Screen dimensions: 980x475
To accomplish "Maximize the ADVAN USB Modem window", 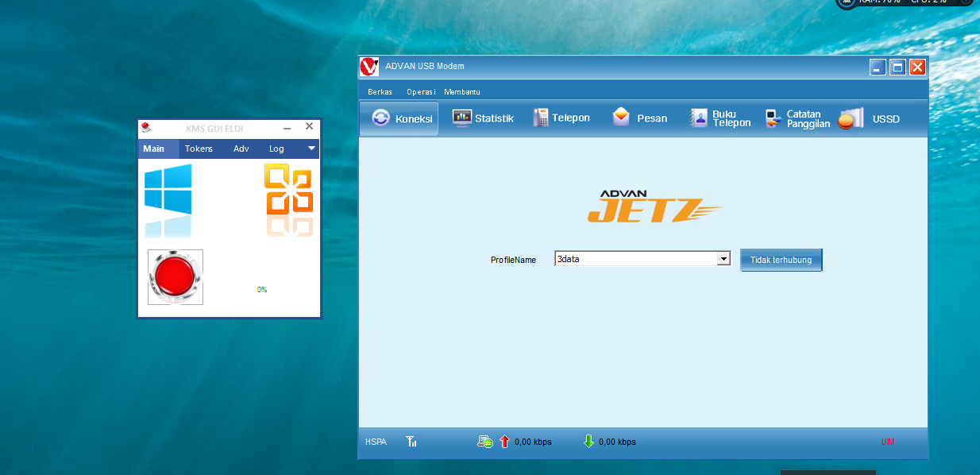I will [897, 68].
